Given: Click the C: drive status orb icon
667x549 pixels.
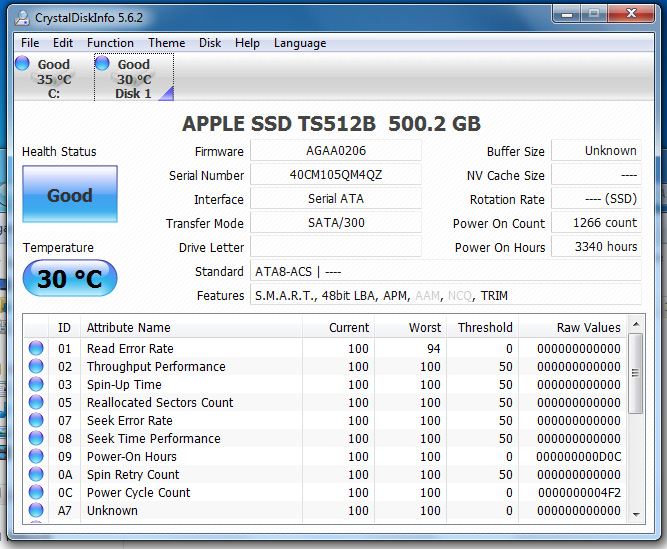Looking at the screenshot, I should (x=22, y=63).
